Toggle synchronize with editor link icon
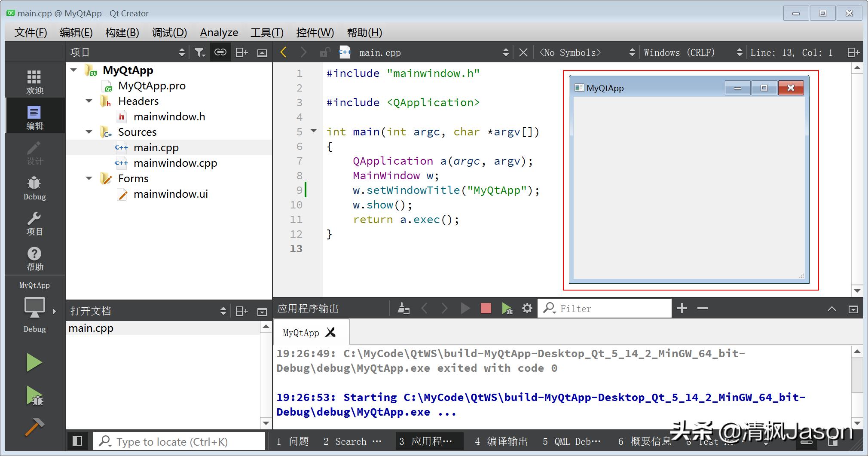The height and width of the screenshot is (456, 868). 220,52
